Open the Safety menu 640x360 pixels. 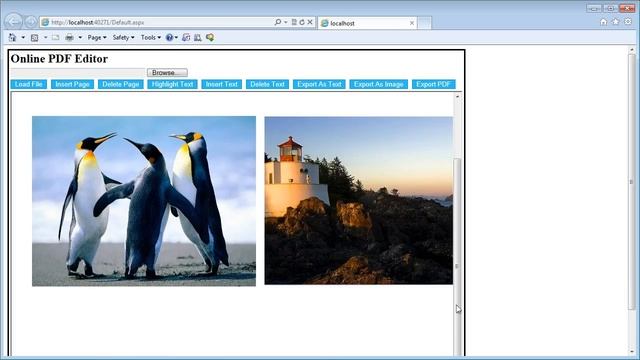pyautogui.click(x=123, y=38)
